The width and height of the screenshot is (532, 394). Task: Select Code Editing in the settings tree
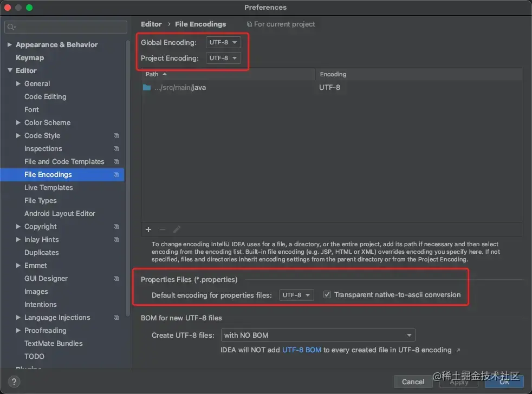tap(45, 97)
